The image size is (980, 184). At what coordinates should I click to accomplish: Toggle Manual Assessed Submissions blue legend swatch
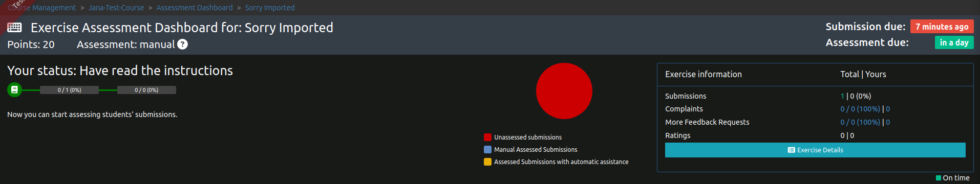(487, 149)
